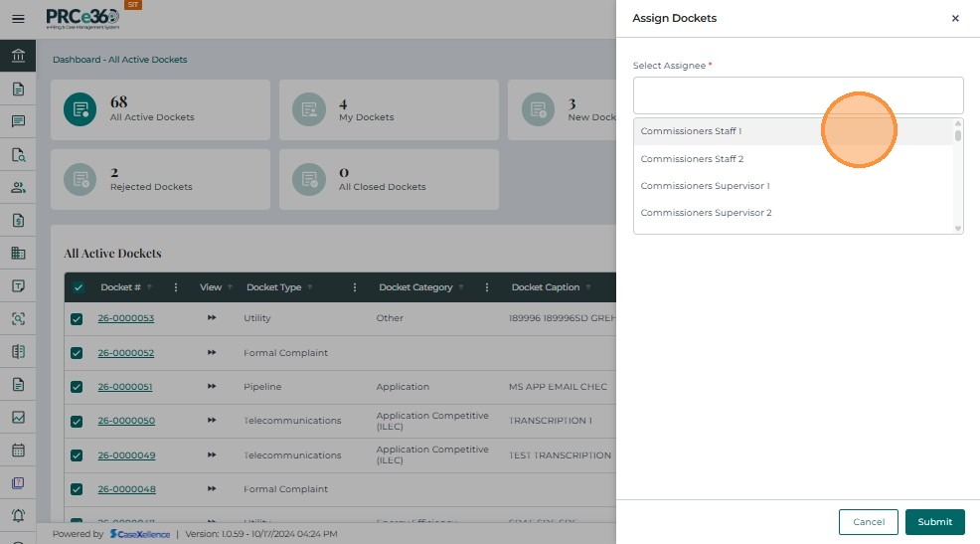980x544 pixels.
Task: Uncheck the select-all dockets header checkbox
Action: [79, 287]
